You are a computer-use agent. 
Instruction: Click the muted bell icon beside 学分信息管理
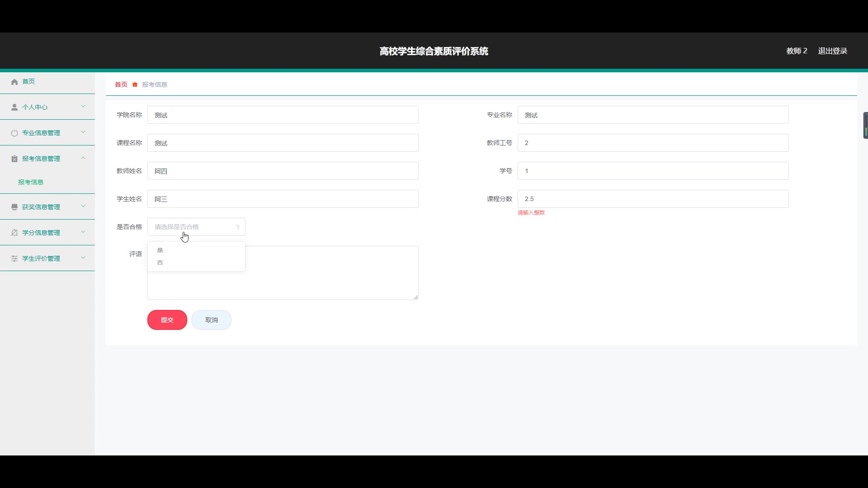click(14, 233)
